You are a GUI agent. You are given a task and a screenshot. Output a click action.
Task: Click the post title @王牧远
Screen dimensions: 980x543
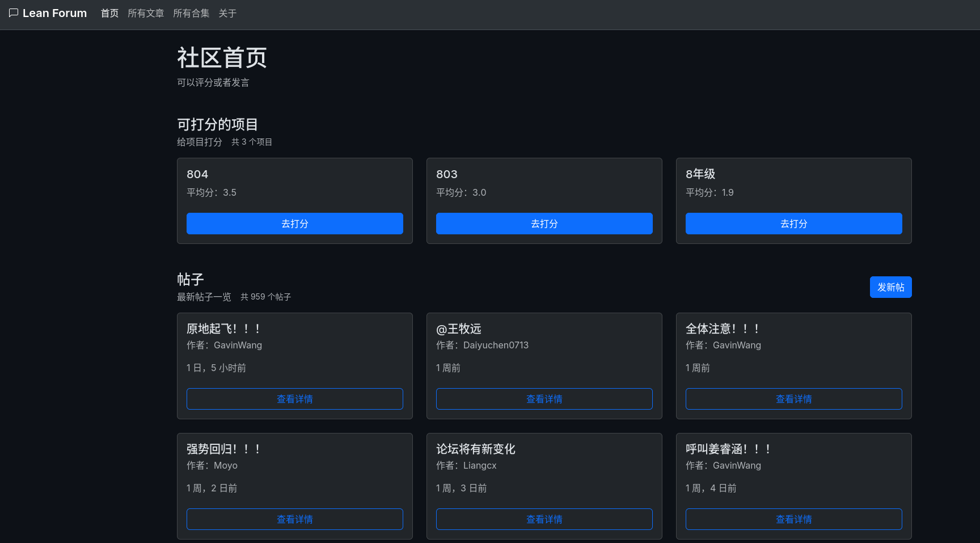click(459, 329)
